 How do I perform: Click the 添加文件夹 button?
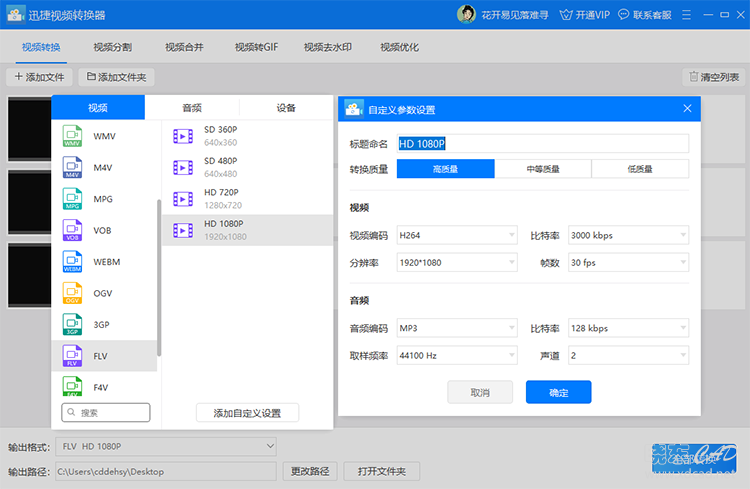coord(117,77)
